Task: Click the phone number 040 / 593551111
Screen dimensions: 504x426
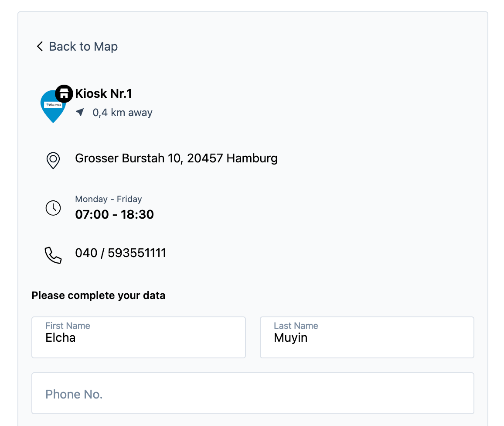Action: pyautogui.click(x=121, y=253)
